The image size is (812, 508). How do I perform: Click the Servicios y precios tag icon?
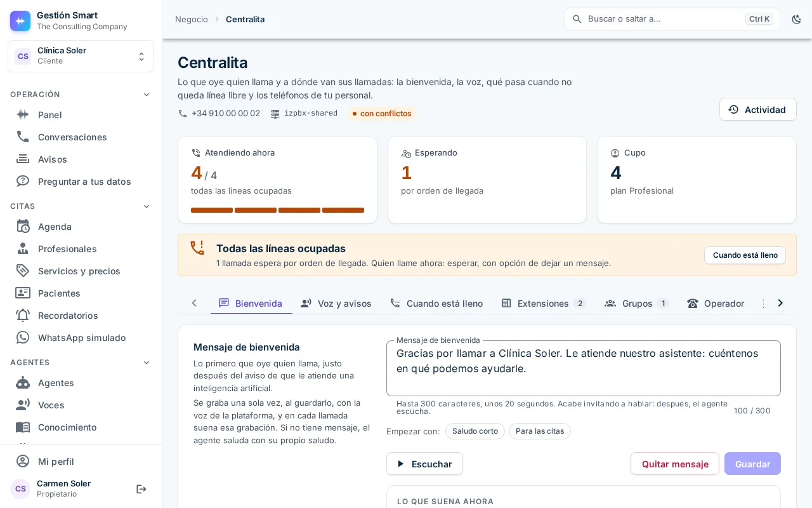pyautogui.click(x=23, y=271)
